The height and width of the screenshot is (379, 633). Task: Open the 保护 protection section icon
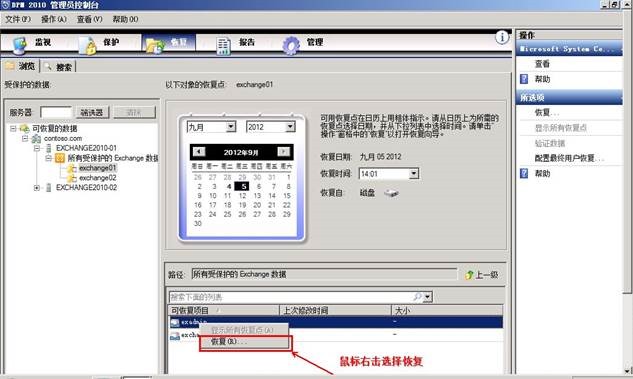tap(87, 45)
